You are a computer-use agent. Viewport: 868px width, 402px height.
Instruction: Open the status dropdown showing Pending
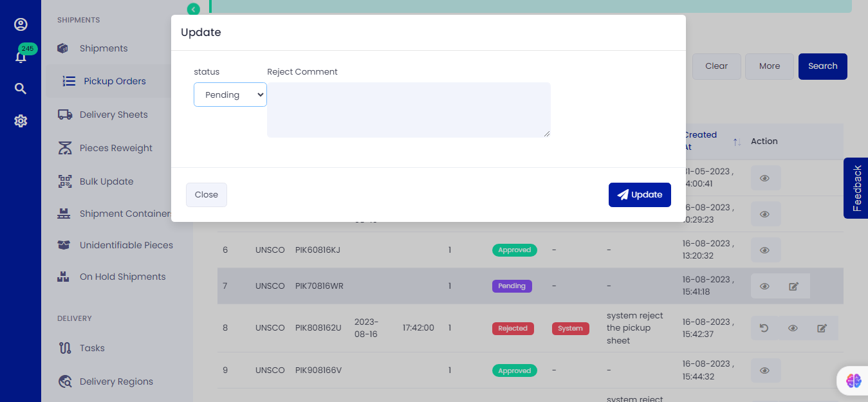tap(230, 95)
